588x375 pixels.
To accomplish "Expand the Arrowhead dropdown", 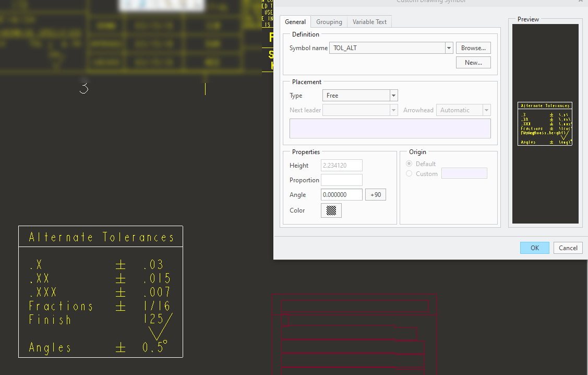I will click(486, 110).
